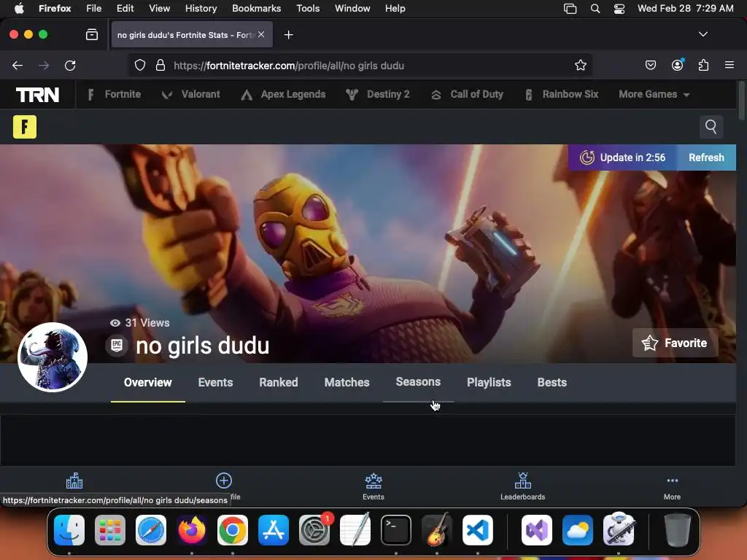Open Spotlight search in menu bar
This screenshot has width=747, height=560.
(595, 9)
